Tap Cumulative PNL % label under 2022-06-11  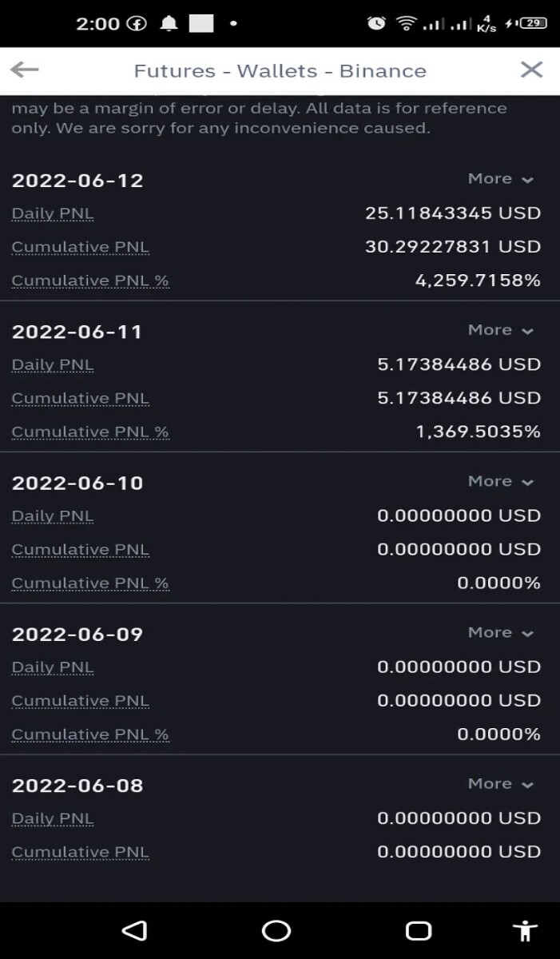[90, 432]
